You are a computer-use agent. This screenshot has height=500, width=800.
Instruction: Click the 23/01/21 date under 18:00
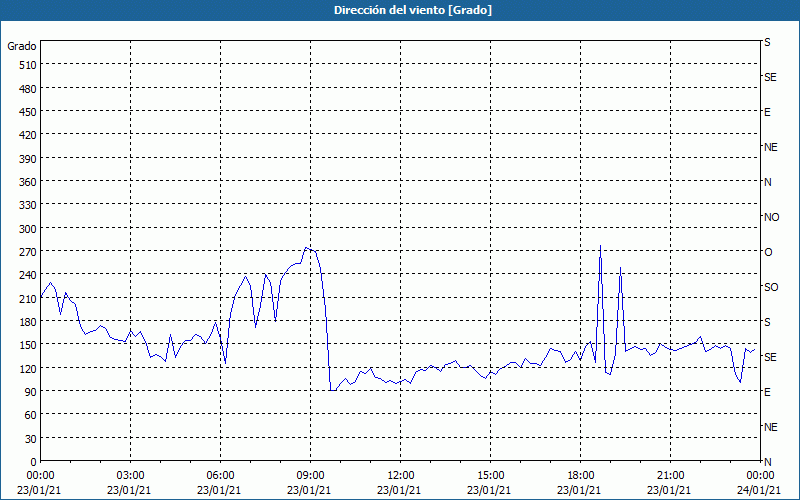coord(579,490)
